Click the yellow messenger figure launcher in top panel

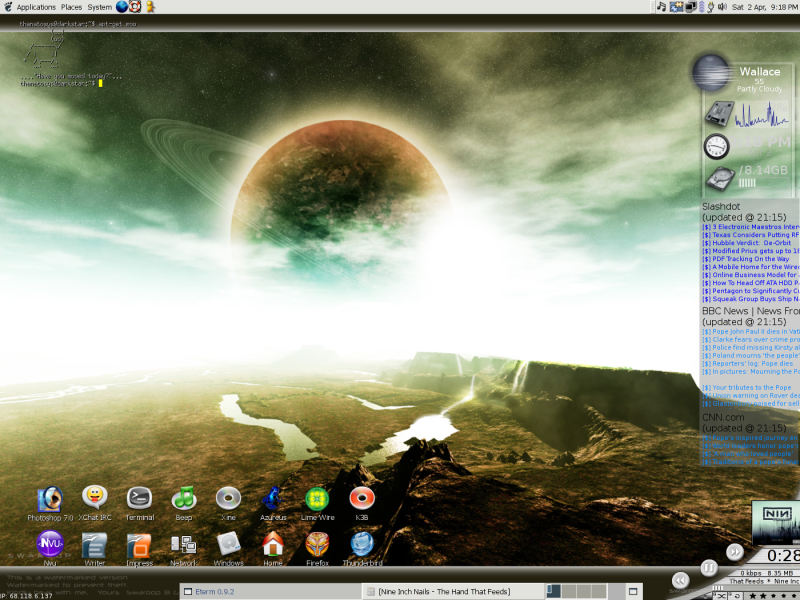click(x=150, y=7)
